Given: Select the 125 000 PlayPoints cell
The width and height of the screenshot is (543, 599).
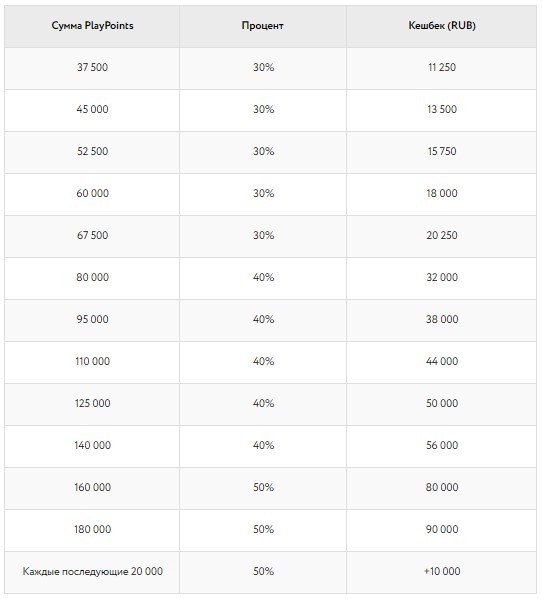Looking at the screenshot, I should pos(92,404).
